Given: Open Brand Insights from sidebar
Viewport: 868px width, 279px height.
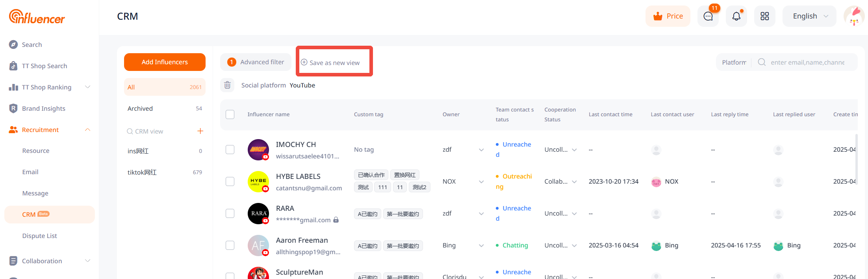Looking at the screenshot, I should [43, 108].
